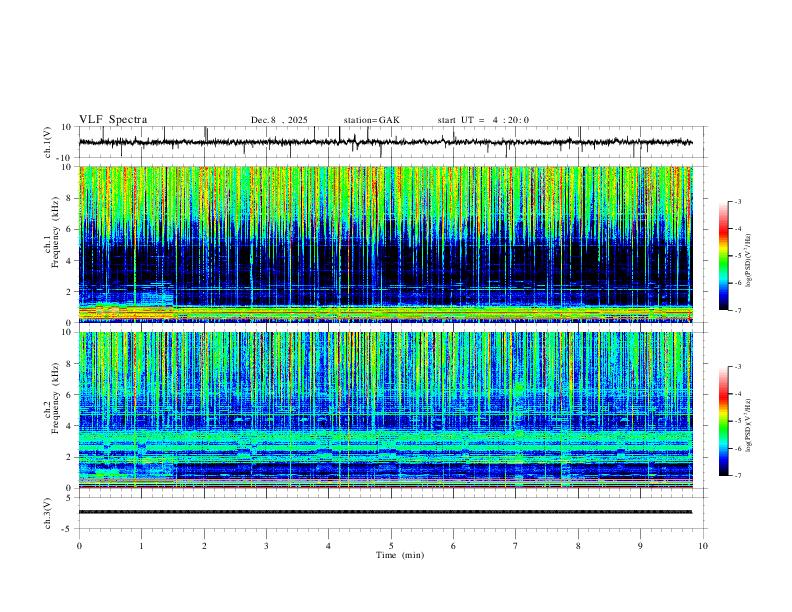Screen dimensions: 792x612
Task: Click inside the ch.2 spectrogram panel
Action: click(x=385, y=410)
